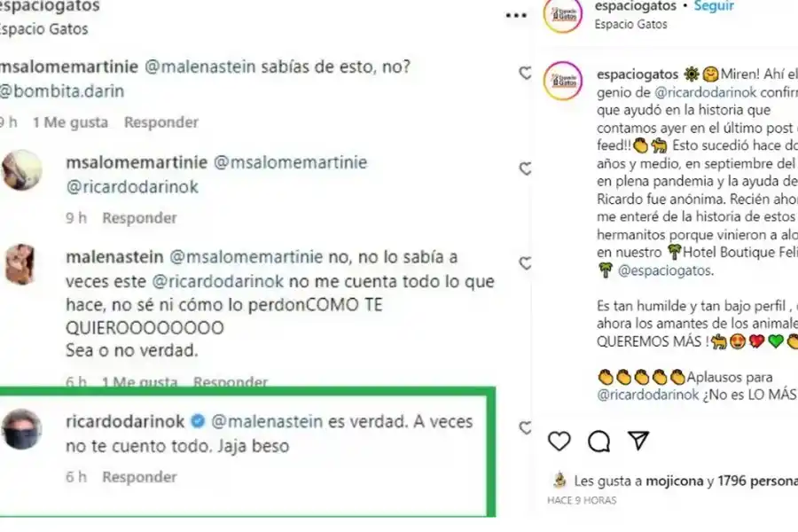Share the post via the paper plane icon
The width and height of the screenshot is (798, 532).
[x=638, y=440]
